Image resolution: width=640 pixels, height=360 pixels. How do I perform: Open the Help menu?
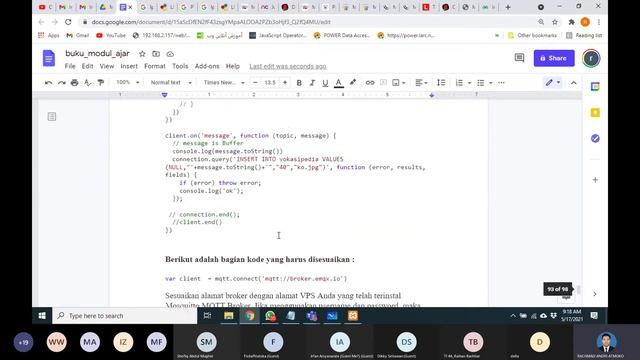(x=233, y=66)
